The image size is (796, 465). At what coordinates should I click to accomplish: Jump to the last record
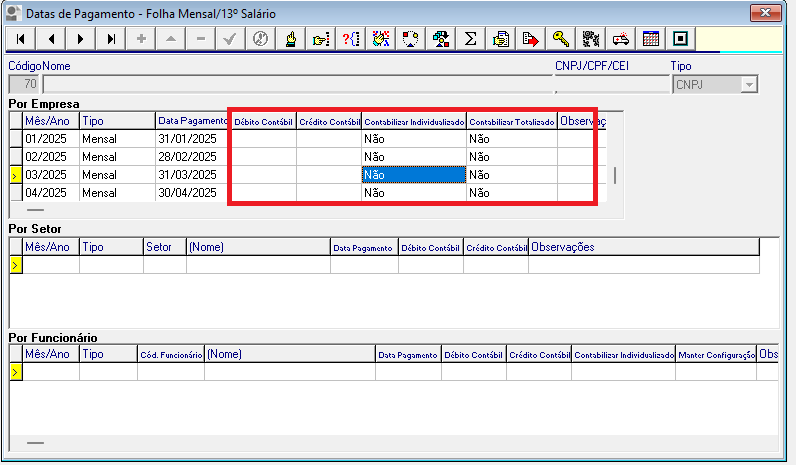(x=111, y=39)
